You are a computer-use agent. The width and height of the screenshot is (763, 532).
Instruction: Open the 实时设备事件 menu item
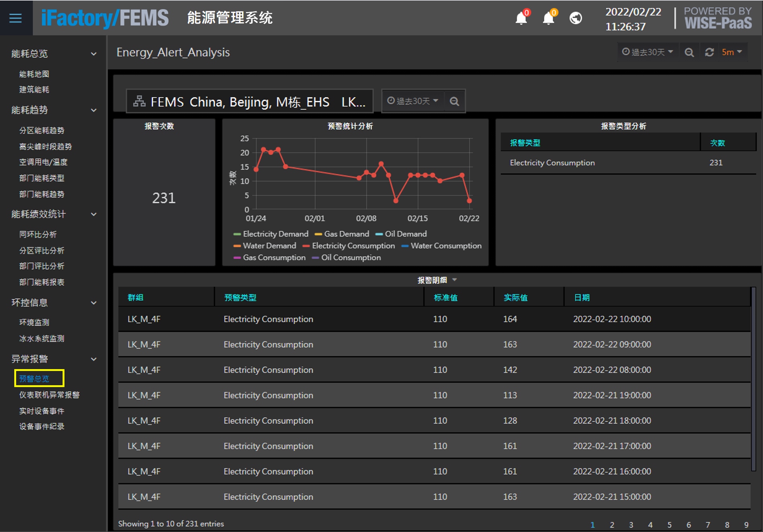tap(42, 411)
